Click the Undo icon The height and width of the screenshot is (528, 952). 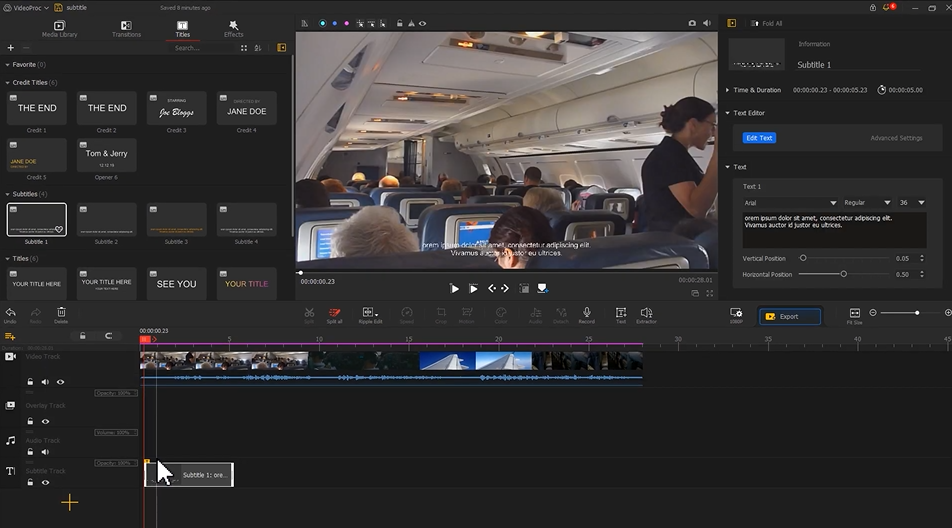click(x=10, y=313)
